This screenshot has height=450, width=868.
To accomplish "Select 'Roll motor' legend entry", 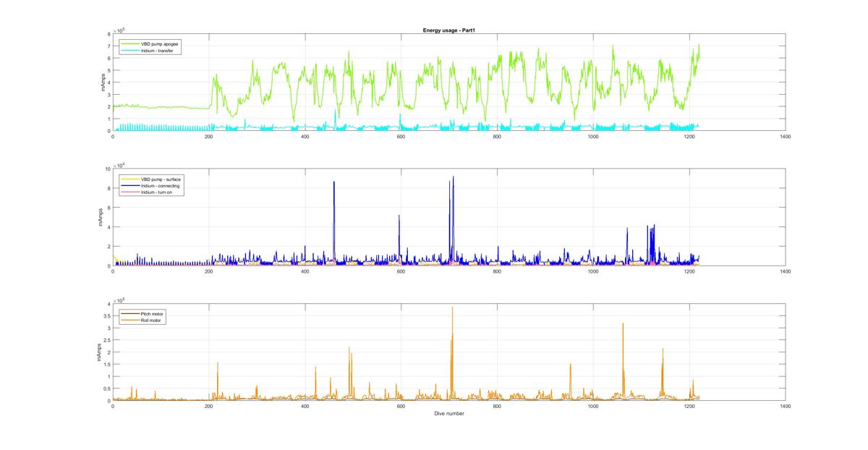I will point(151,320).
